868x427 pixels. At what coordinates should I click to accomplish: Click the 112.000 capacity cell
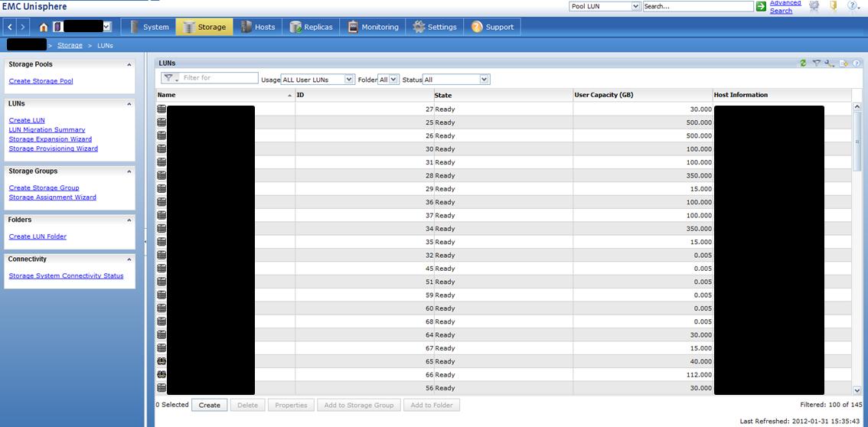(x=643, y=374)
